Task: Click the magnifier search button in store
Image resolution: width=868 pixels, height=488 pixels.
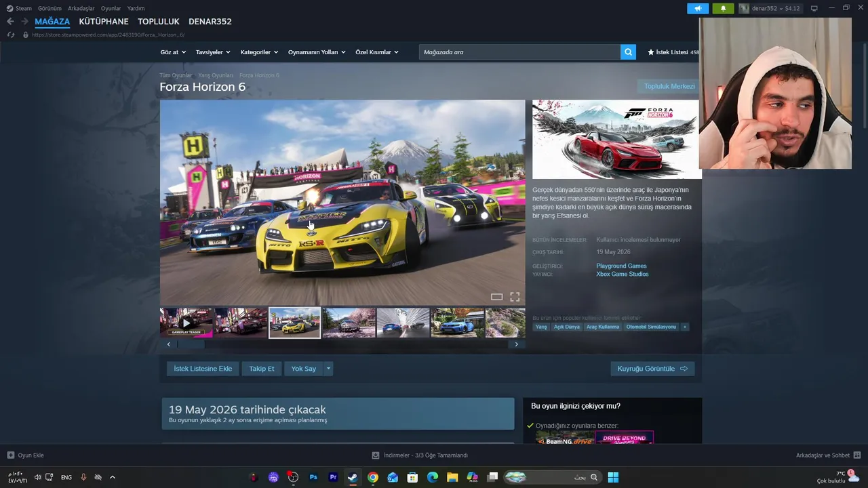Action: (628, 52)
